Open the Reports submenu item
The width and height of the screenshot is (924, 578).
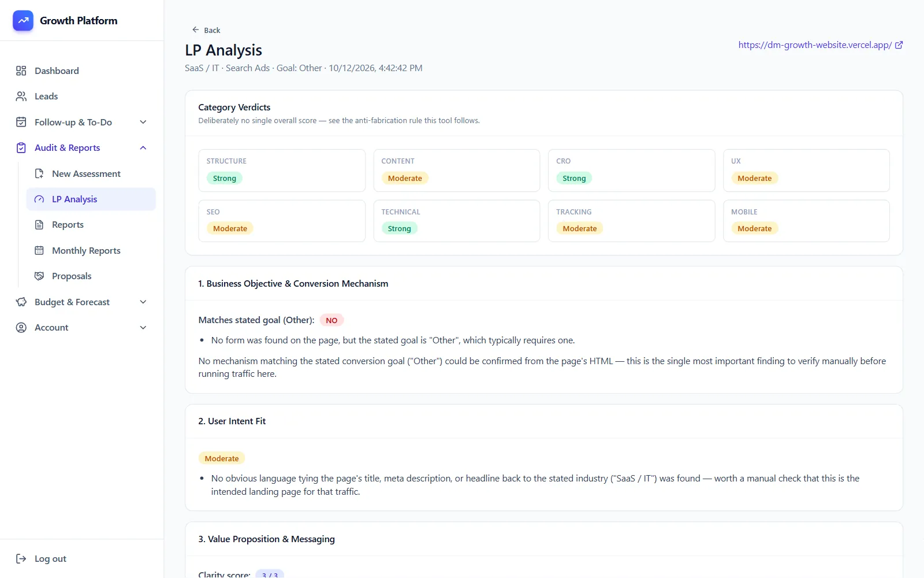pyautogui.click(x=91, y=225)
